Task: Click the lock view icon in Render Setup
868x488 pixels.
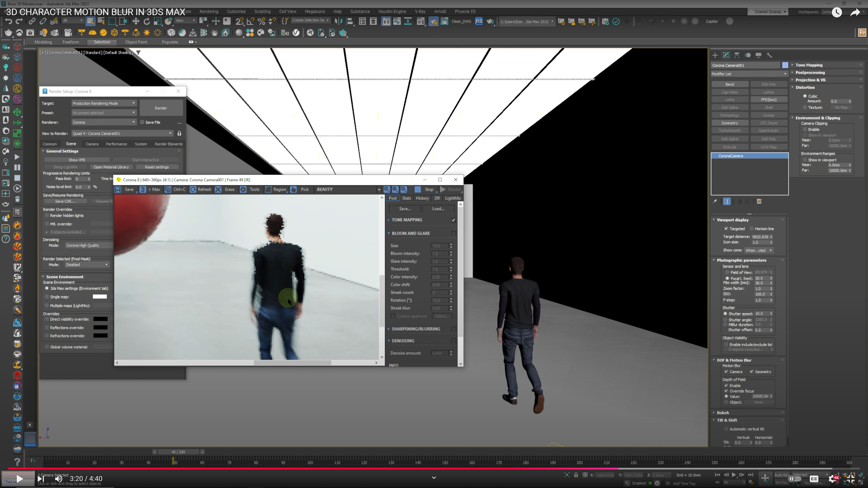Action: (179, 133)
